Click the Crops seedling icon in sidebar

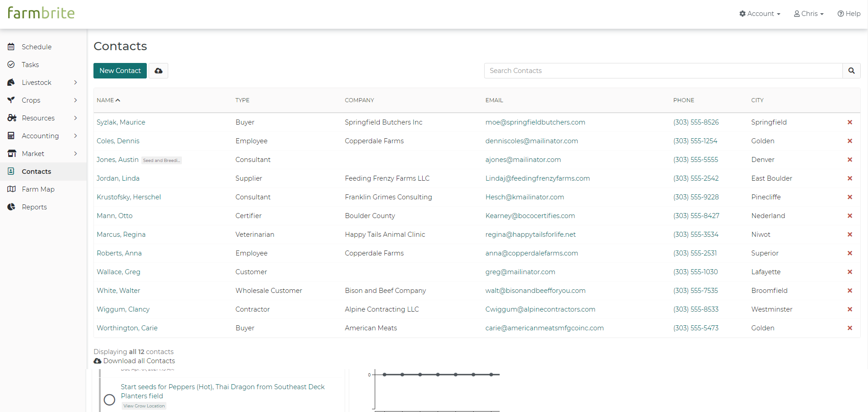(11, 100)
